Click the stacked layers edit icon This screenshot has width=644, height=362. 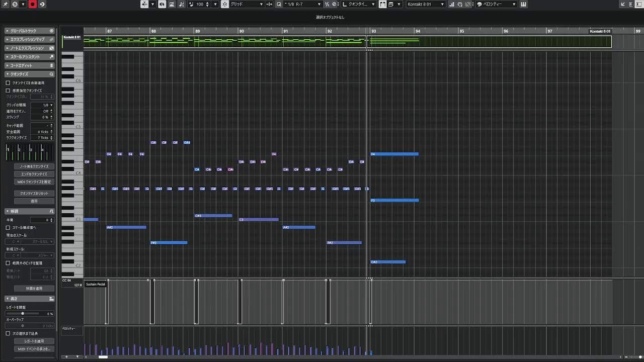coord(391,4)
